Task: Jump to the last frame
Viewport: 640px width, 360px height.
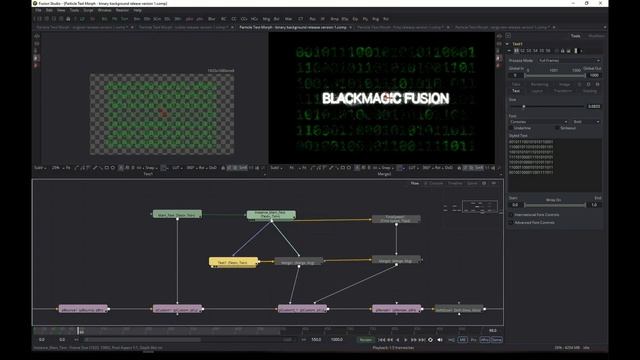Action: pyautogui.click(x=422, y=340)
